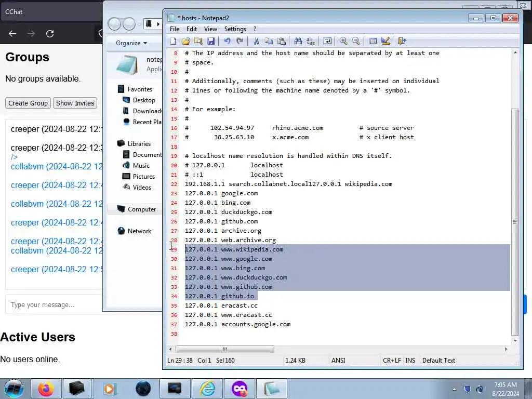Cut the selection using scissors icon

[x=256, y=41]
